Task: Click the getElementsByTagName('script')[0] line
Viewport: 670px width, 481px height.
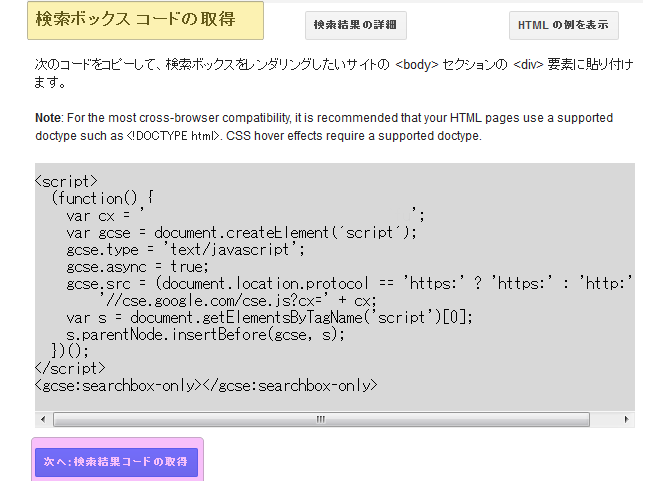Action: click(270, 317)
